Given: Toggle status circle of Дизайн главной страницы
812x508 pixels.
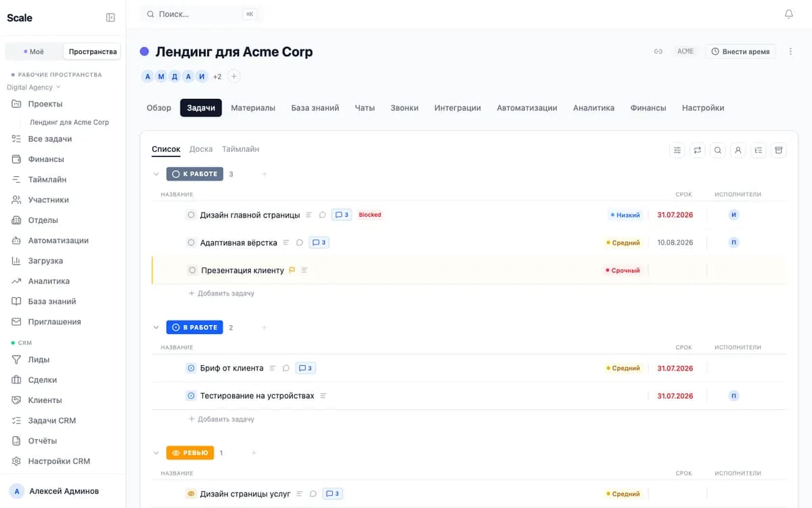Looking at the screenshot, I should point(191,215).
